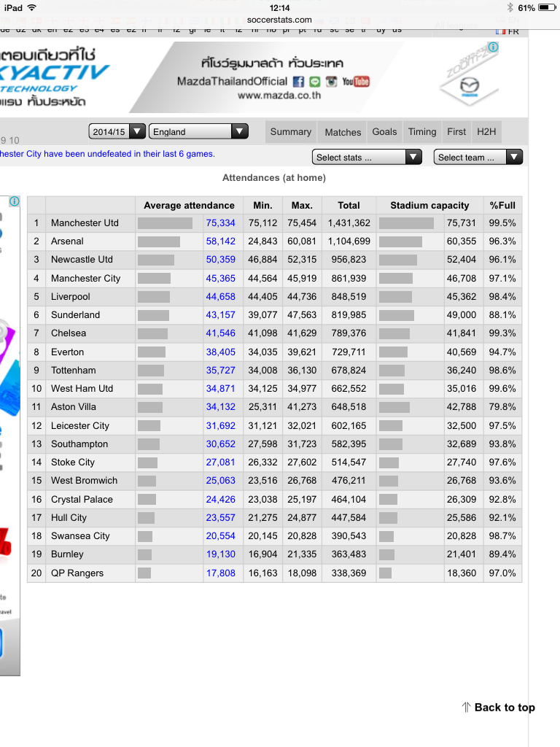Expand the Select team dropdown
The width and height of the screenshot is (560, 747).
478,158
